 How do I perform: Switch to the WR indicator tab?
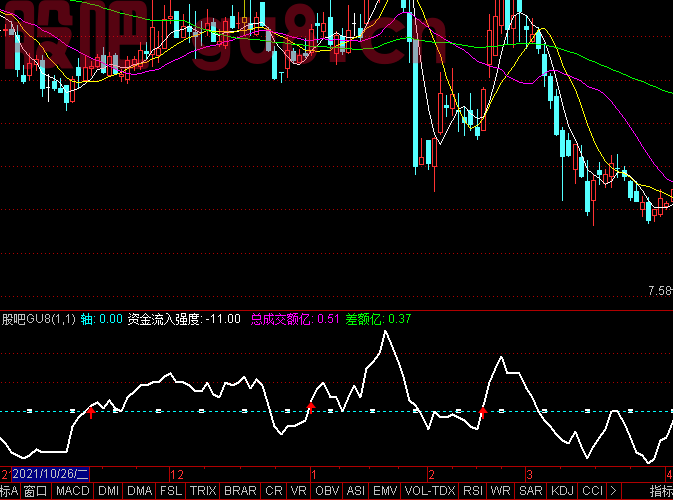coord(500,491)
